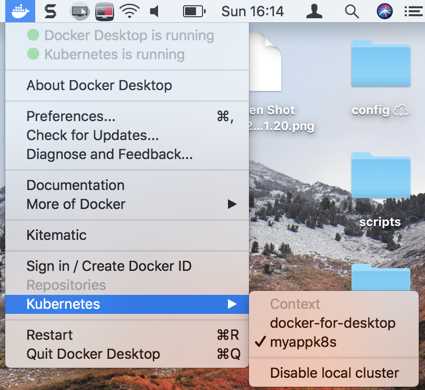
Task: Select the scripts folder on the desktop
Action: click(381, 176)
